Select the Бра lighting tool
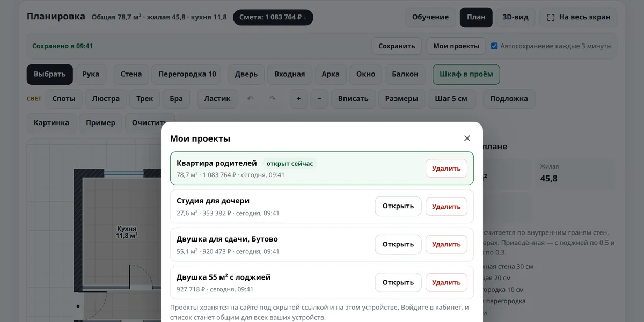644x322 pixels. (177, 99)
